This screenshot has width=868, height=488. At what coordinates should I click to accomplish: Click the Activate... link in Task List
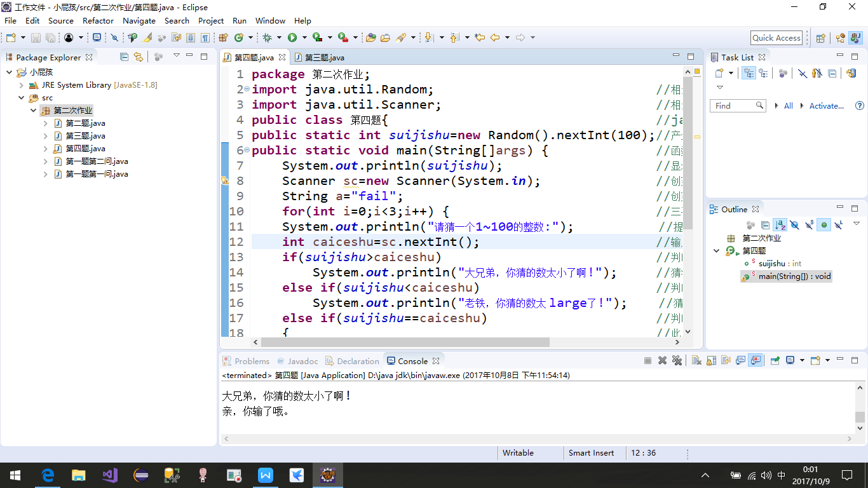click(x=826, y=106)
